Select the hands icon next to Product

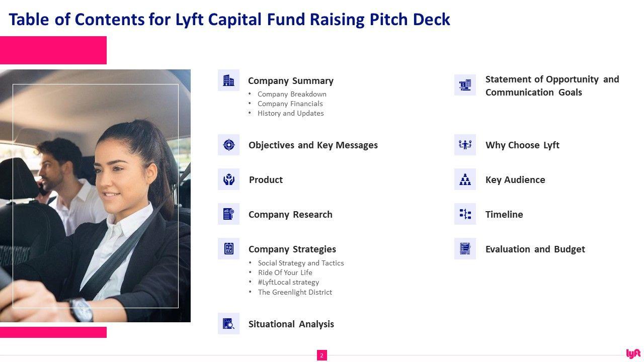[228, 179]
